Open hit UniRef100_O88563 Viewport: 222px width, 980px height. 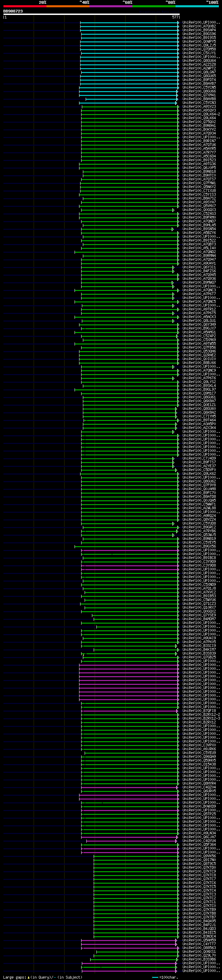tap(199, 948)
